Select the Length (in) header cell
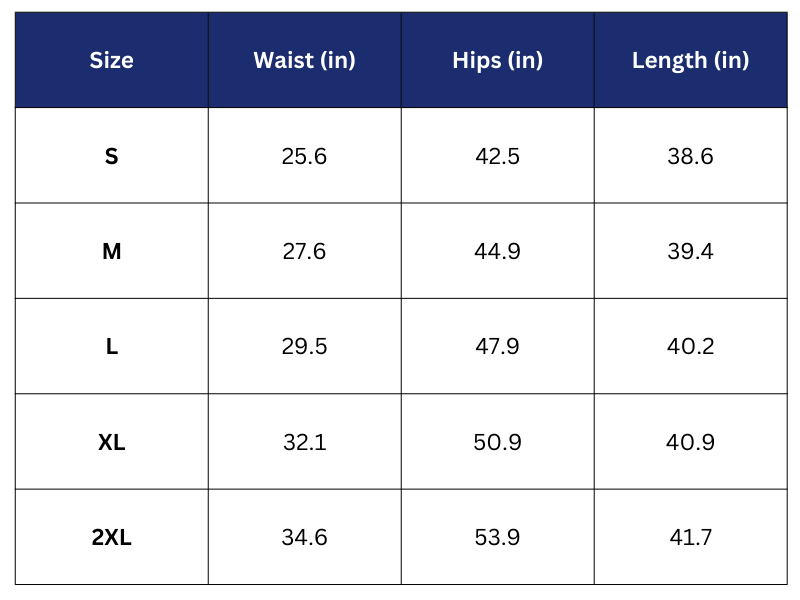The width and height of the screenshot is (800, 600). click(x=690, y=60)
